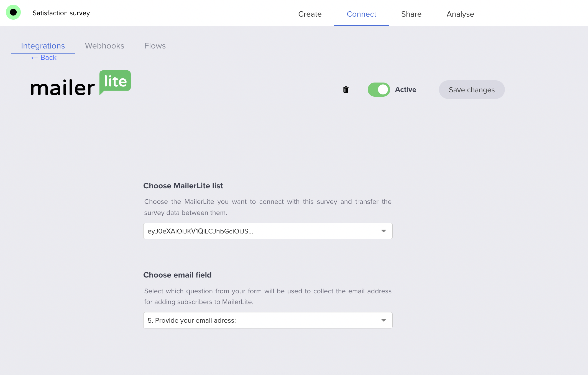
Task: Go back using the Back link
Action: (x=44, y=58)
